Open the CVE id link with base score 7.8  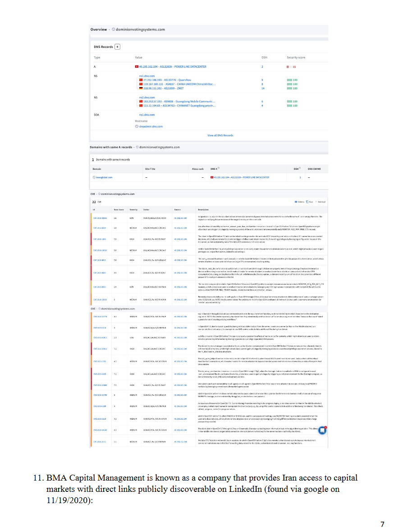[100, 260]
